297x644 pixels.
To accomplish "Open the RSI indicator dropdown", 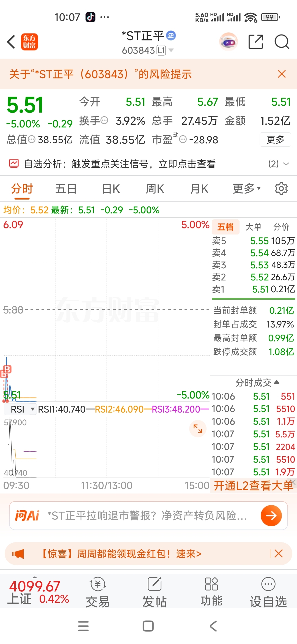I will tap(20, 409).
